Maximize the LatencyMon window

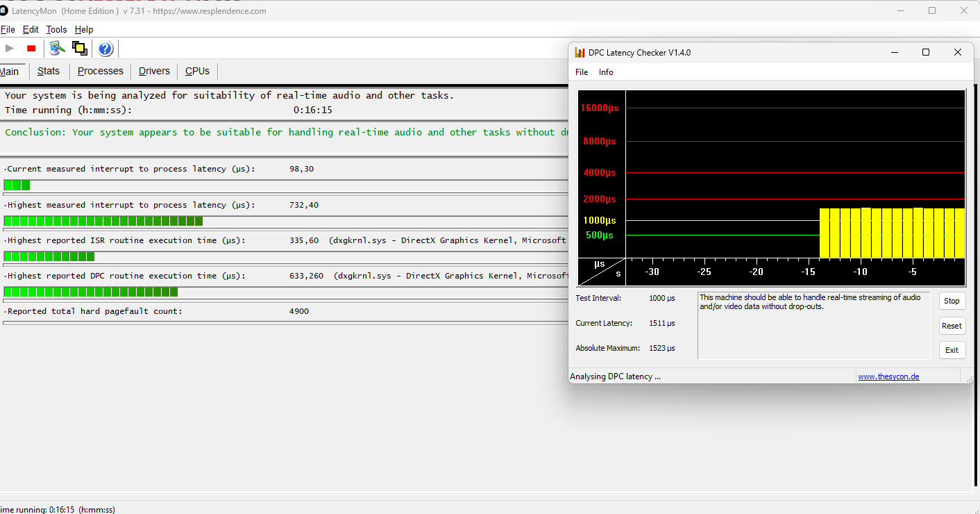pyautogui.click(x=932, y=11)
